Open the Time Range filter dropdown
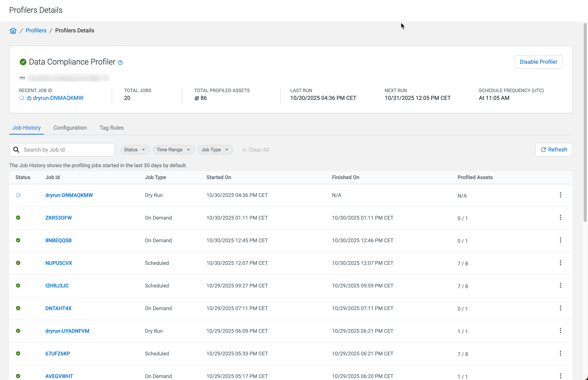Viewport: 588px width, 380px height. point(173,150)
